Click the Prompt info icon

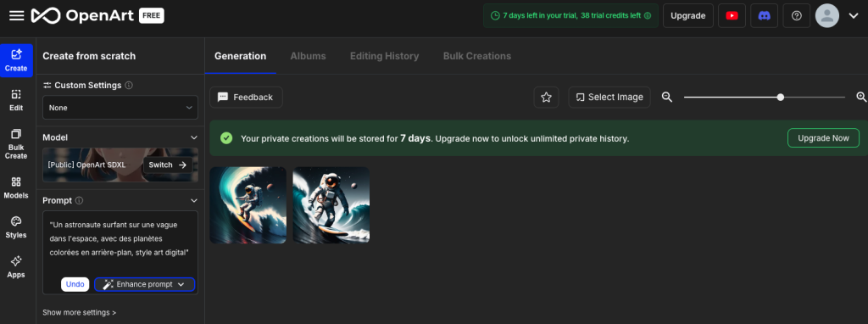pos(79,200)
